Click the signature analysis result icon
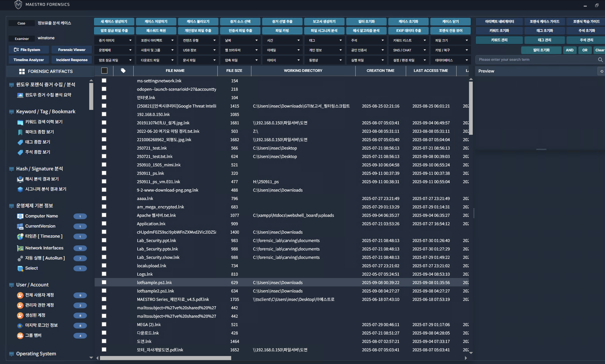The width and height of the screenshot is (605, 364). coord(20,189)
